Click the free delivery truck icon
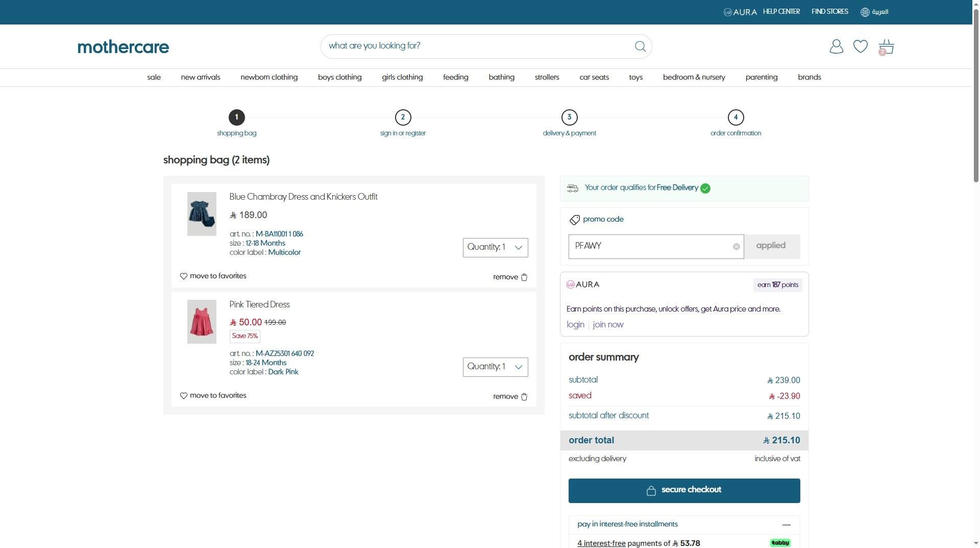The height and width of the screenshot is (548, 980). coord(573,188)
